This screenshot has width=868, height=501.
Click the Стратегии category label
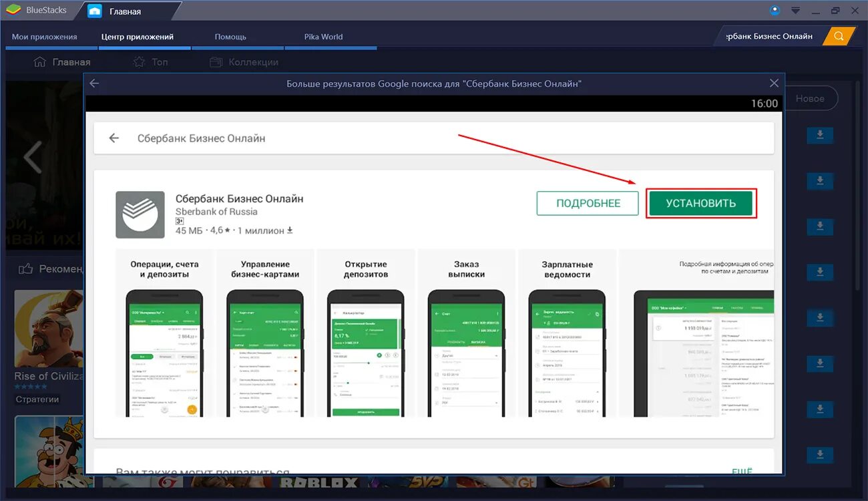point(37,399)
